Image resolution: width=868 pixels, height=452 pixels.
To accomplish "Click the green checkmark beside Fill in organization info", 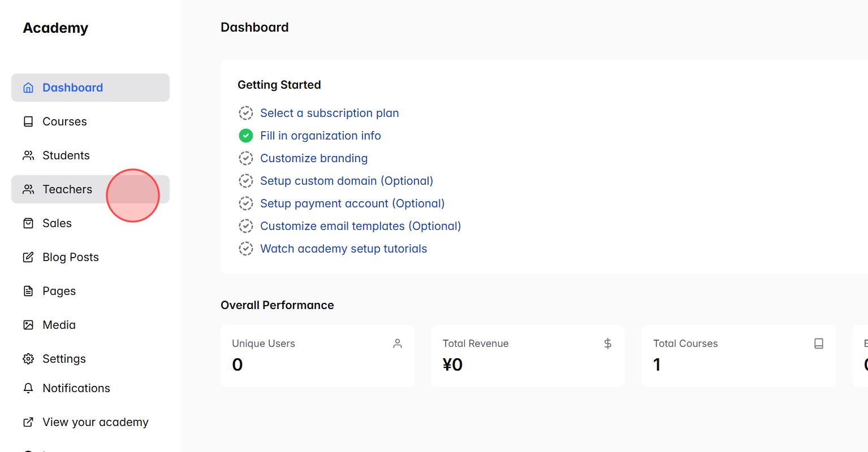I will click(x=246, y=136).
